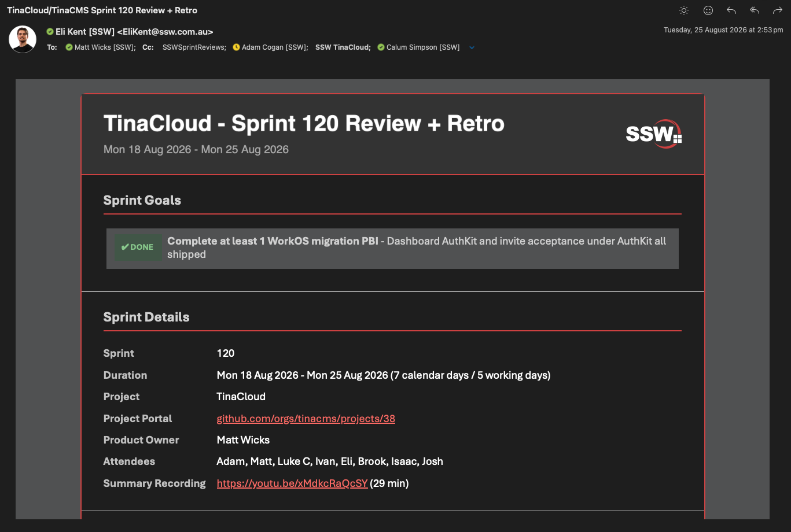Click the Forward arrow icon

[x=778, y=10]
